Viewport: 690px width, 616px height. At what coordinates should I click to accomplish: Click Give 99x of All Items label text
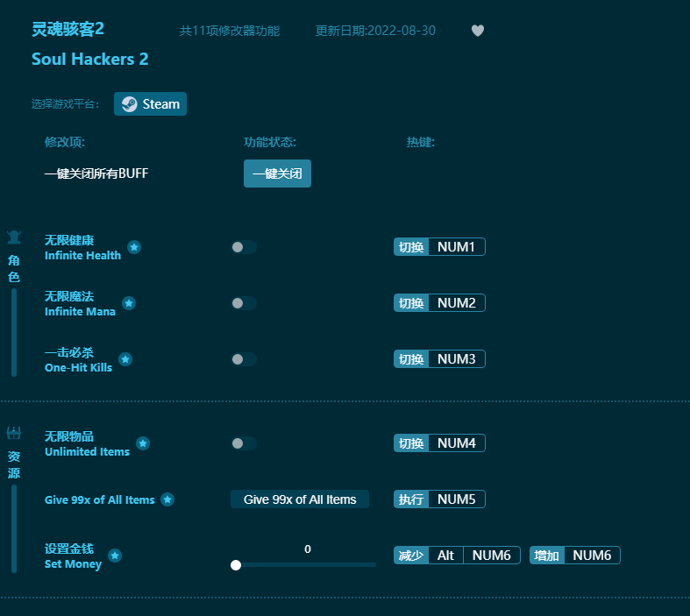(99, 499)
